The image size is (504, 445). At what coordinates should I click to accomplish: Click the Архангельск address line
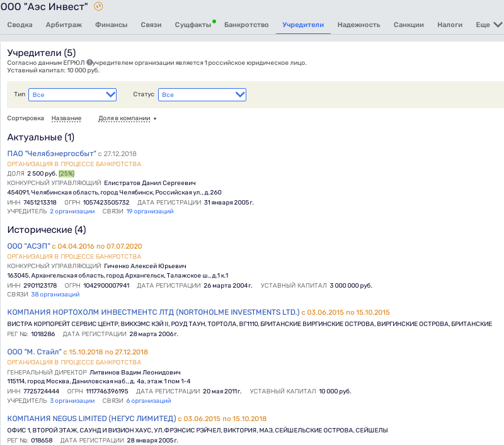tap(118, 276)
